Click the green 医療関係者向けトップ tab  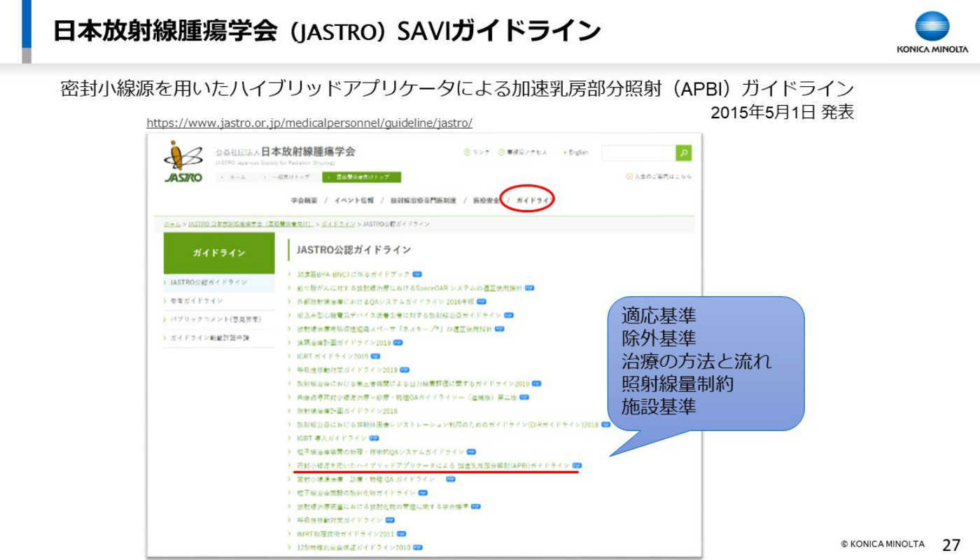pyautogui.click(x=362, y=178)
